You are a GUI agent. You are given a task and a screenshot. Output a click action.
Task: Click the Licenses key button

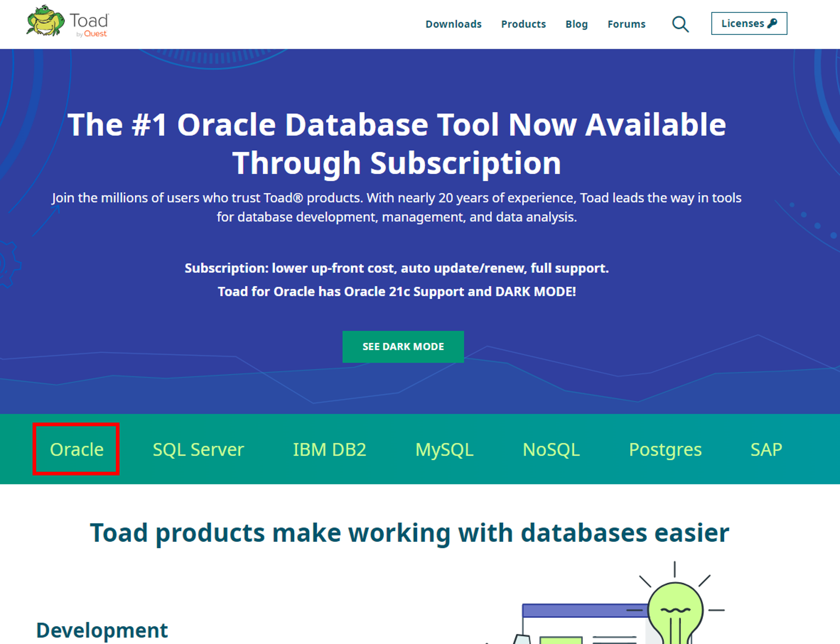749,23
